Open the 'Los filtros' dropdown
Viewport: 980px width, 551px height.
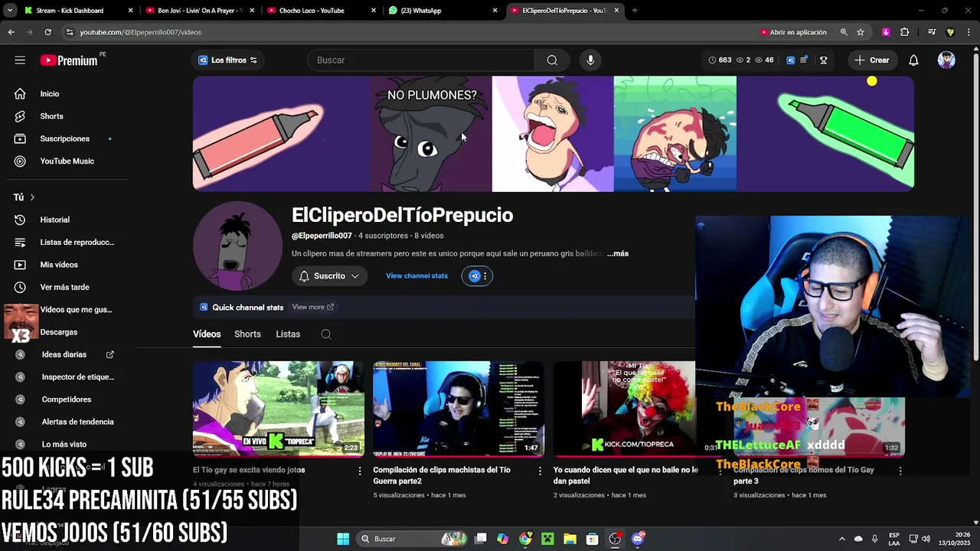point(227,60)
